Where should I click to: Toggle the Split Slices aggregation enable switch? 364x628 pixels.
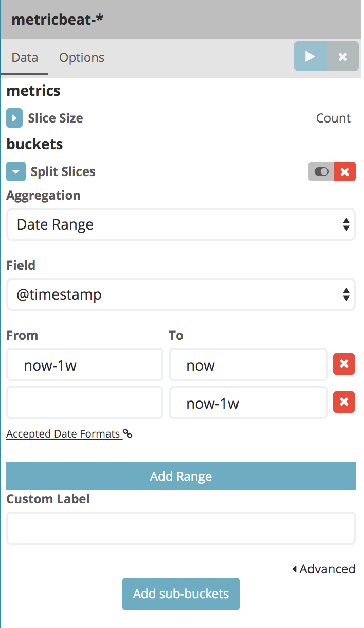(x=321, y=171)
